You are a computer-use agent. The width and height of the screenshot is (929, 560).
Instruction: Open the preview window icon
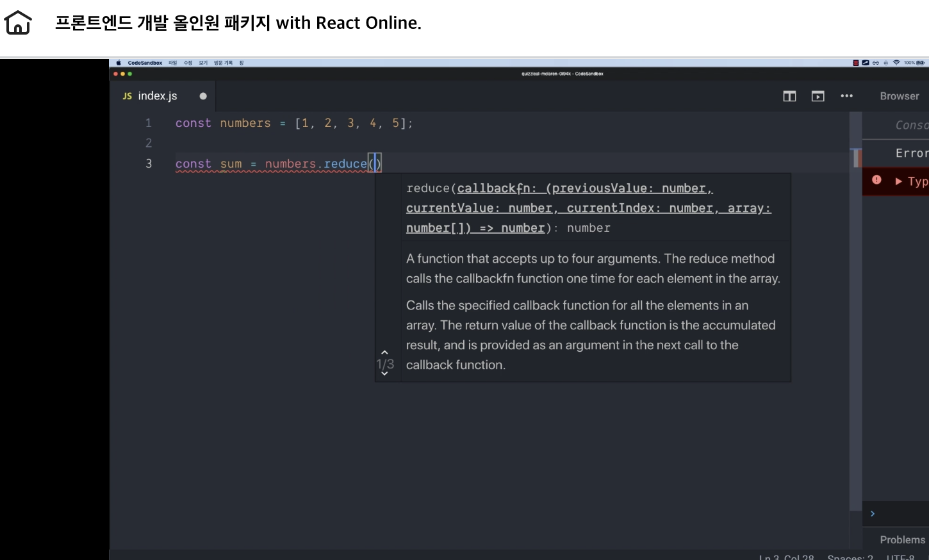pos(818,96)
